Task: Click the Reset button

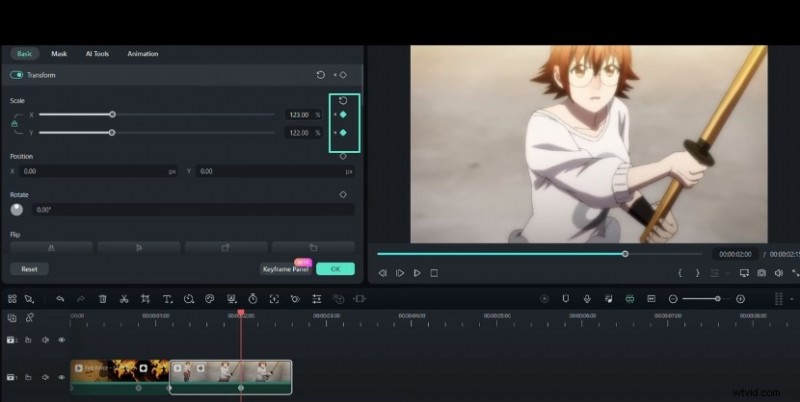Action: (x=29, y=269)
